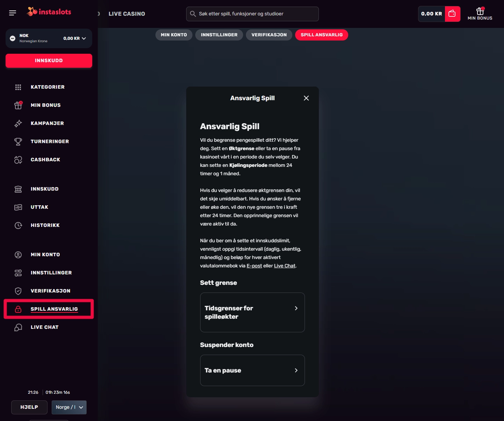Close the Ansvarlig Spill dialog
This screenshot has width=504, height=421.
(306, 98)
